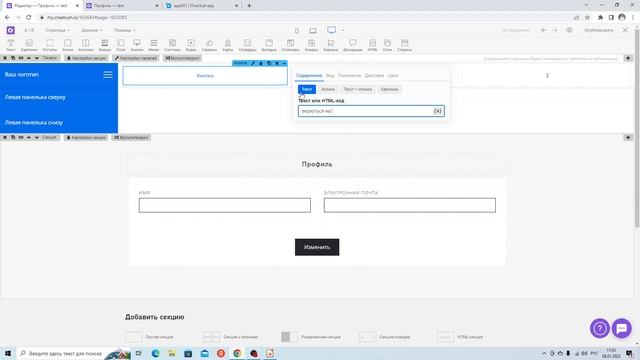Switch to laptop device preview
Viewport: 640px width, 360px height.
pos(313,31)
